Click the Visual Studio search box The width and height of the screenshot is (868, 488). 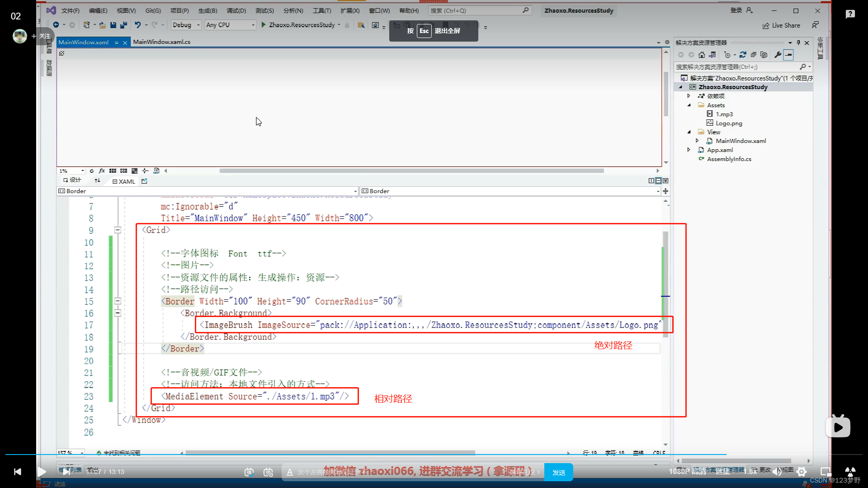tap(479, 10)
